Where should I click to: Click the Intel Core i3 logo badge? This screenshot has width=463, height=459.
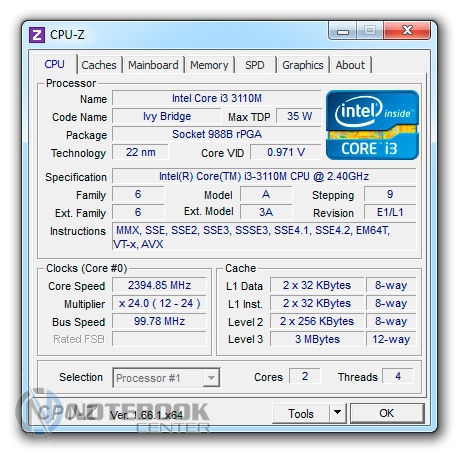point(372,125)
